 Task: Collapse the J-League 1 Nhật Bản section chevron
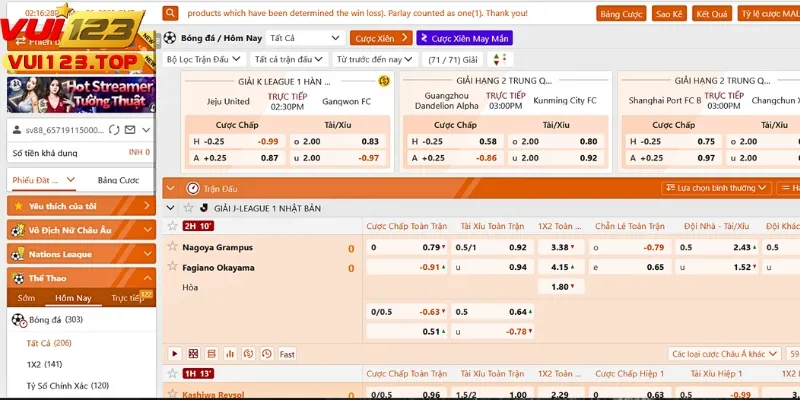pyautogui.click(x=171, y=208)
